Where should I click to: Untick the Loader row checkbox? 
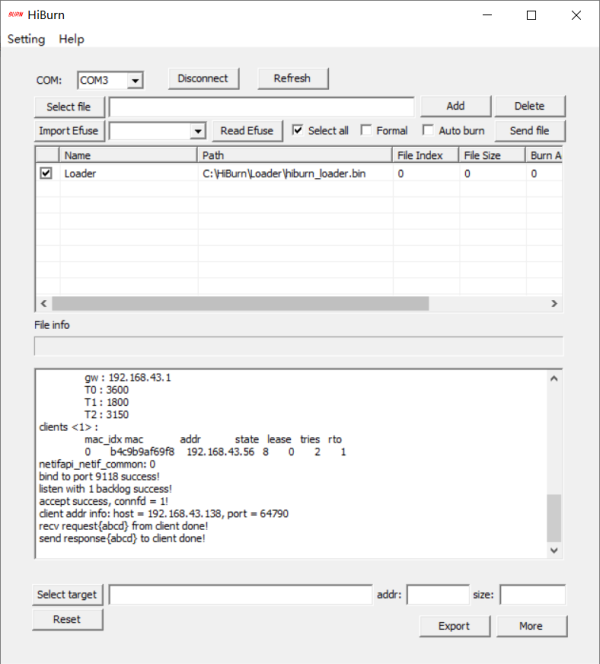[x=46, y=173]
